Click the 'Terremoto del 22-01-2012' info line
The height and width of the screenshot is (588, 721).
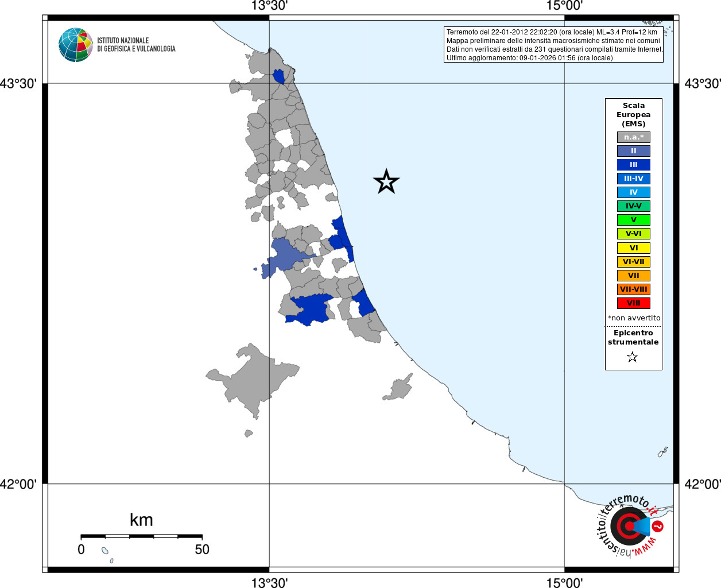[x=552, y=32]
